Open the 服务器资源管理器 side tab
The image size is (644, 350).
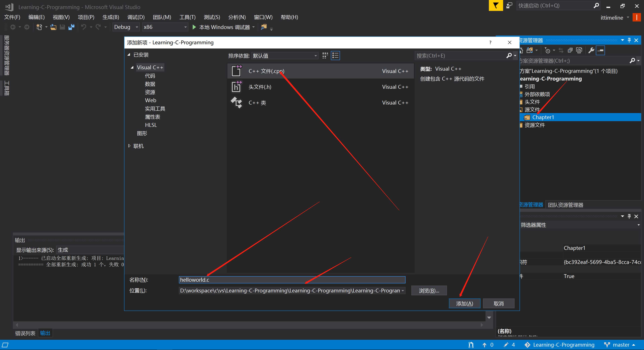tap(7, 55)
